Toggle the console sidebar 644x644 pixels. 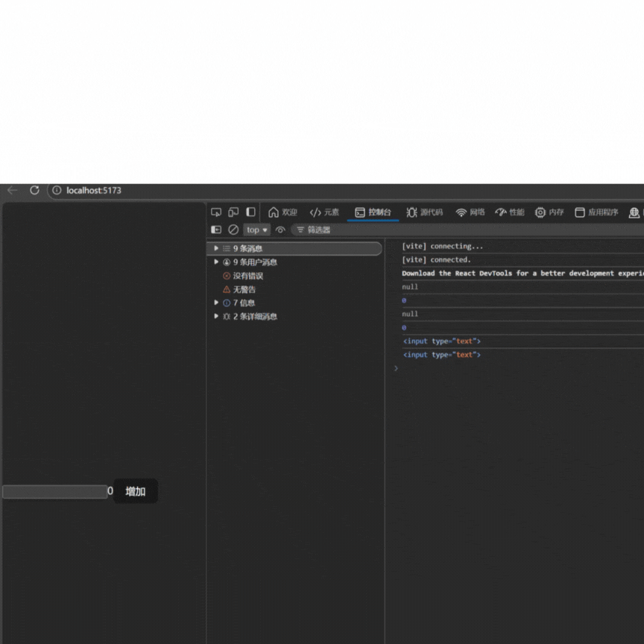point(216,230)
